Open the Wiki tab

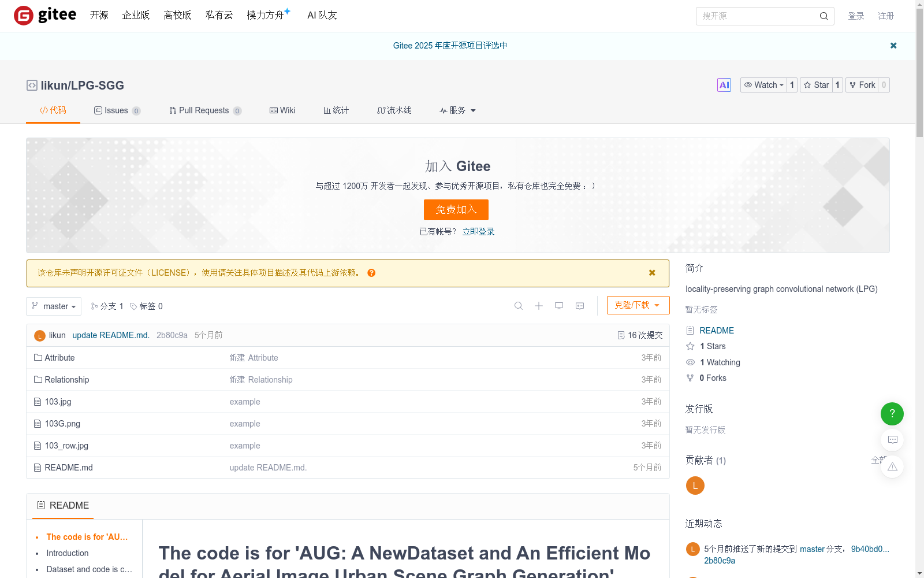pos(282,110)
